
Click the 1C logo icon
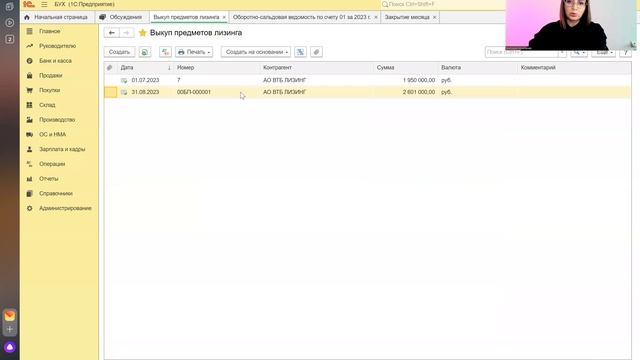tap(29, 4)
